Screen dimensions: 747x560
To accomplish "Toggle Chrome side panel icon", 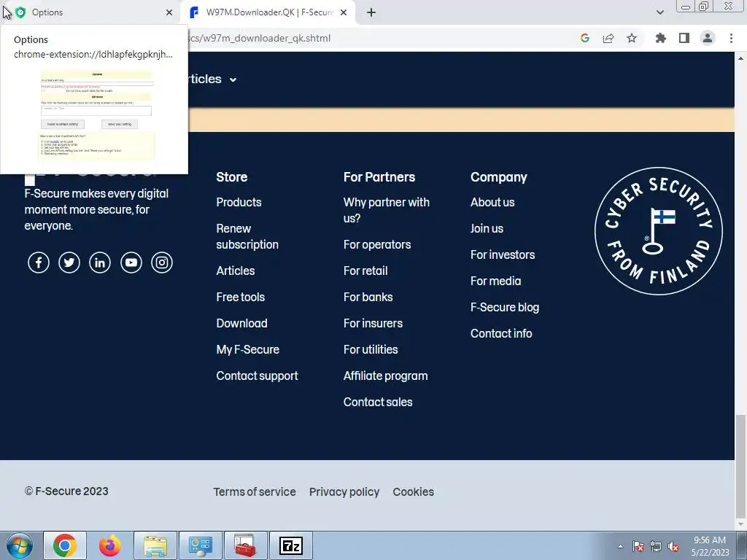I will pos(684,38).
